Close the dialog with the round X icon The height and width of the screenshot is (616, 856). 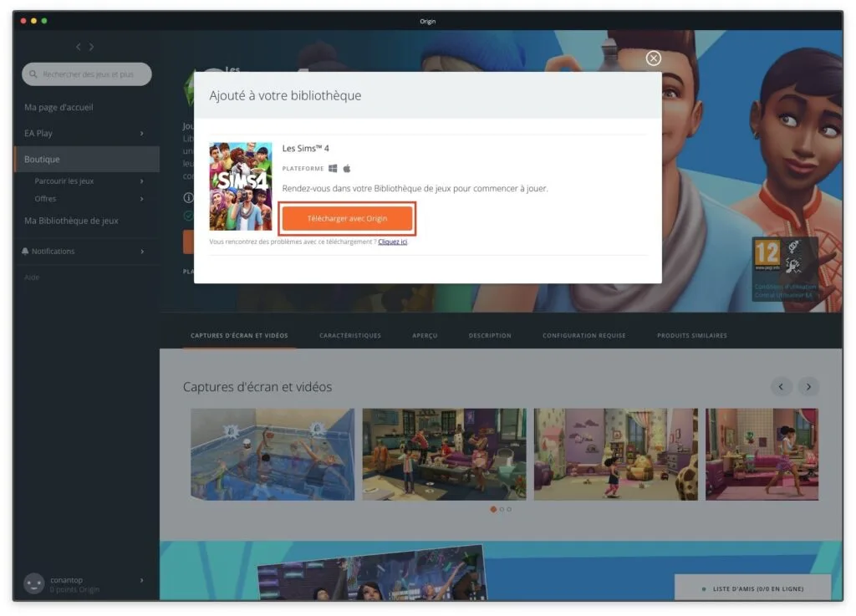(653, 59)
